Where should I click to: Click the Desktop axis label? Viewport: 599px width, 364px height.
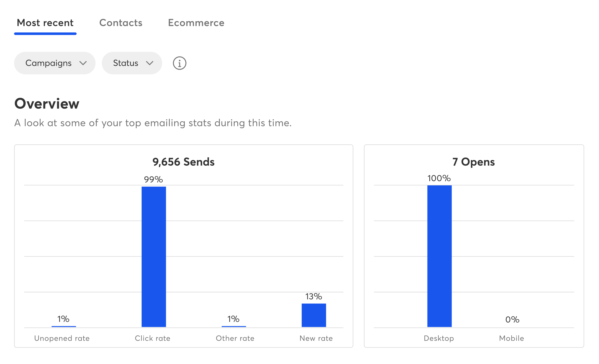click(x=439, y=338)
